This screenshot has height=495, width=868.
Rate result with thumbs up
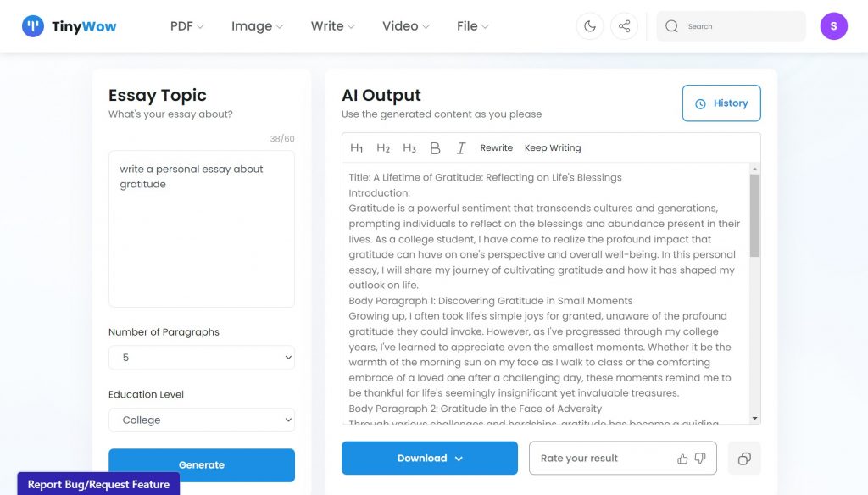pos(682,459)
